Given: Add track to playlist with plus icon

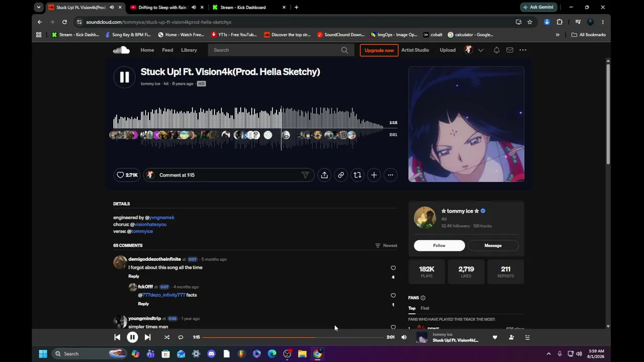Looking at the screenshot, I should coord(374,175).
